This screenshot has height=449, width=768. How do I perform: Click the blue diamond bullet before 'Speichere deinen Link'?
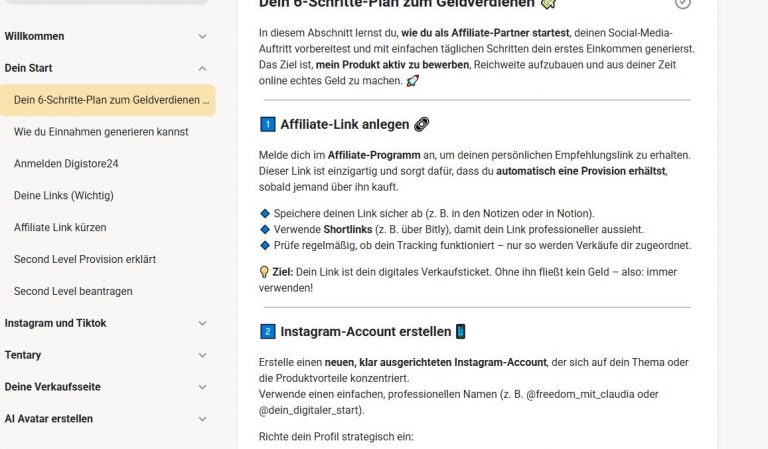(x=264, y=214)
